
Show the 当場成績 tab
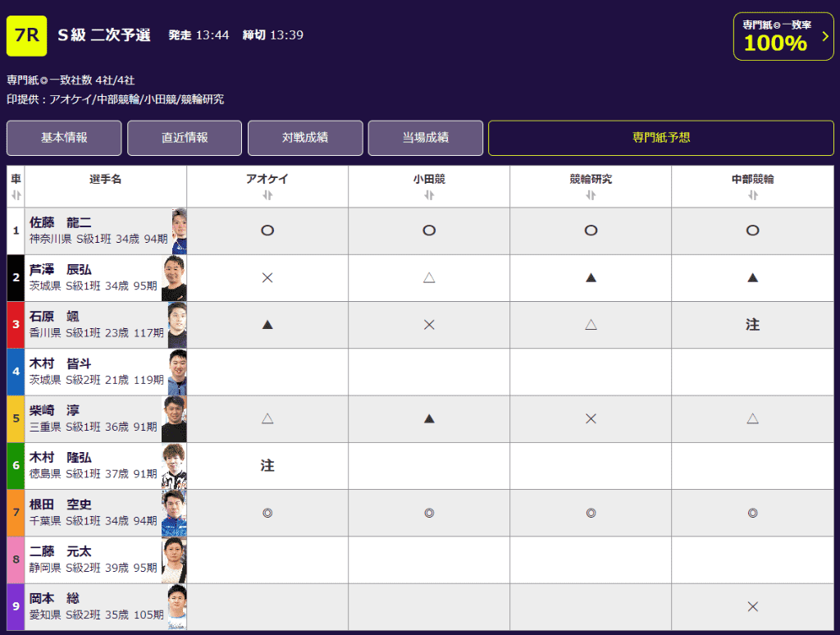[x=426, y=138]
